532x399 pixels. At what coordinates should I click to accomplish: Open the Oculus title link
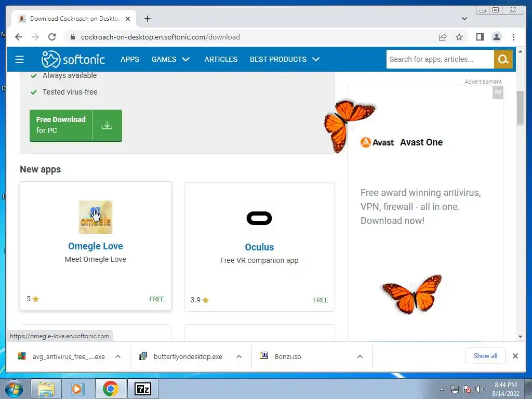[x=259, y=247]
